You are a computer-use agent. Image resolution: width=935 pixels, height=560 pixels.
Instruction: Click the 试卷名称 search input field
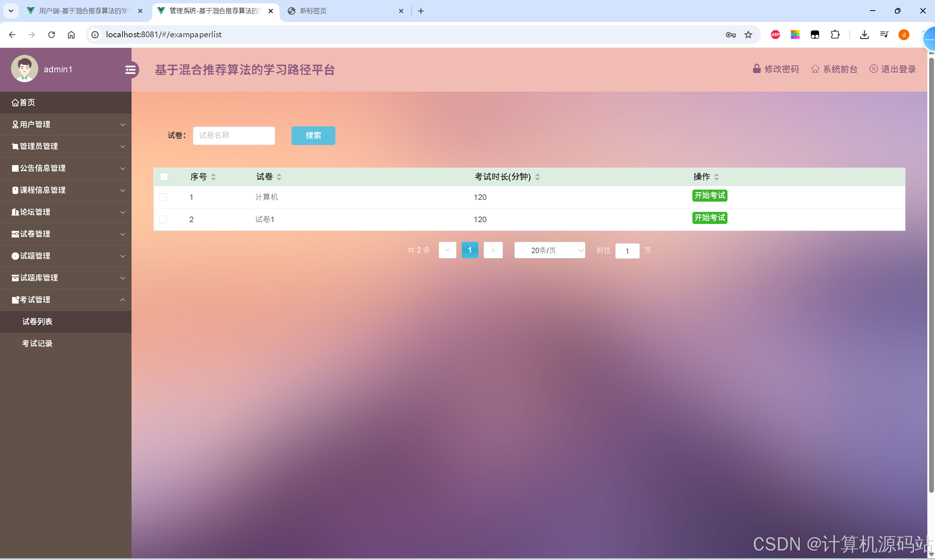(x=233, y=135)
